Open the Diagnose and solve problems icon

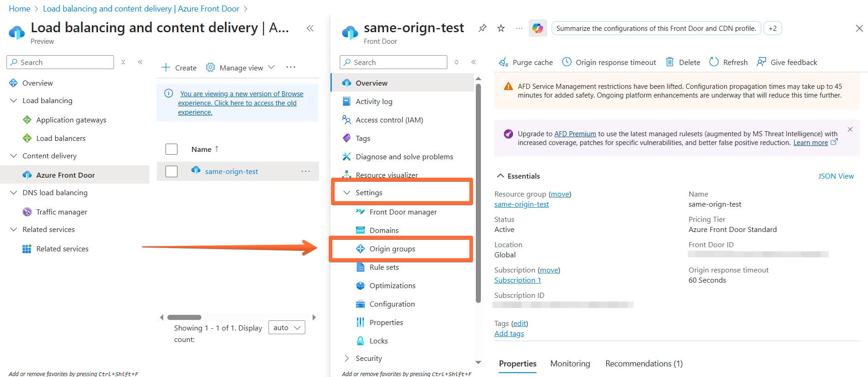click(347, 157)
